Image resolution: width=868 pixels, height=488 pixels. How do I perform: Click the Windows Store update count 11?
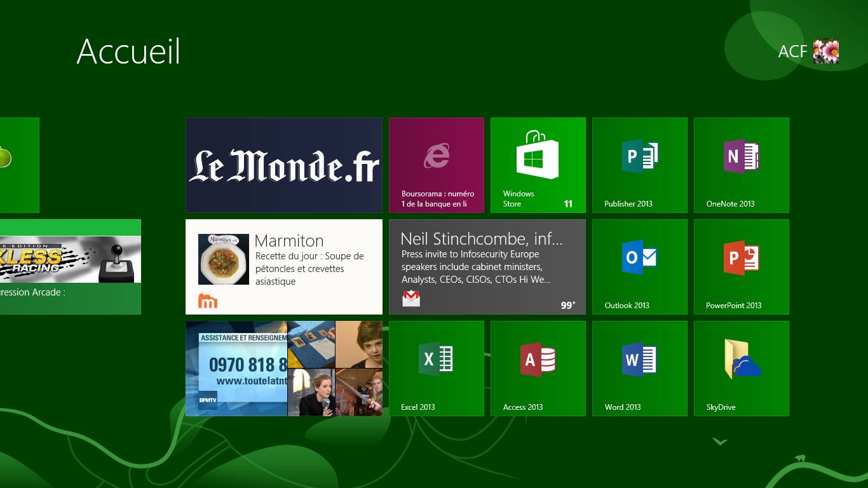click(x=568, y=204)
